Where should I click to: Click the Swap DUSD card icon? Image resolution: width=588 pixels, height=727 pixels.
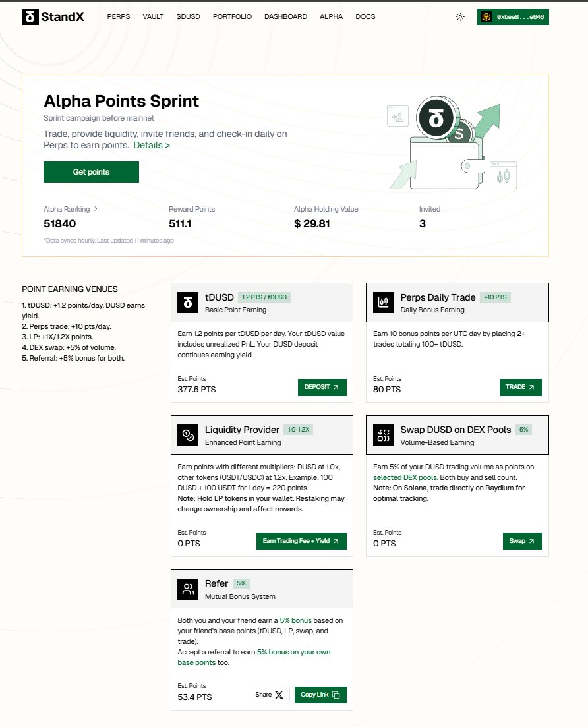click(x=384, y=435)
